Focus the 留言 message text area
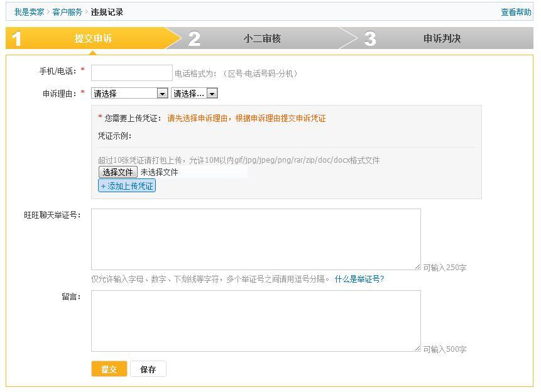 [x=256, y=320]
